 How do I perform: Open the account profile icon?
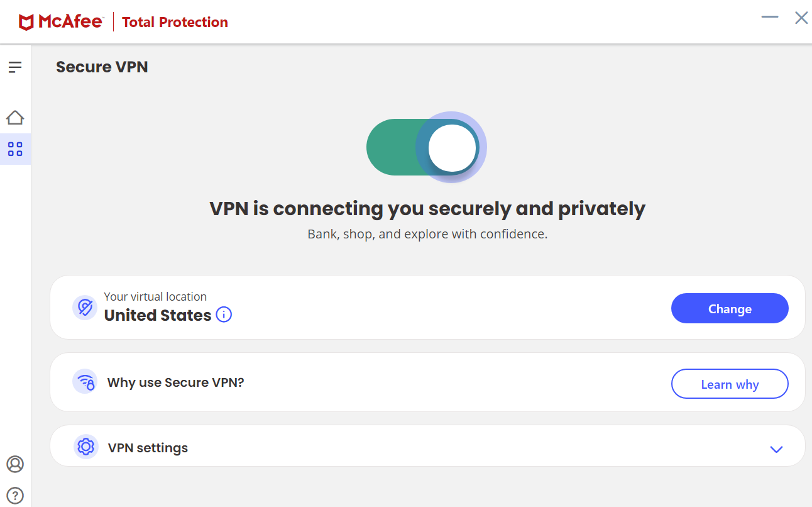(15, 464)
